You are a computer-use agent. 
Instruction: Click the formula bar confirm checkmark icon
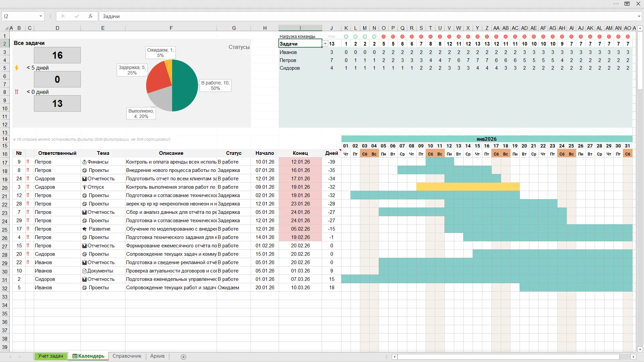(77, 16)
